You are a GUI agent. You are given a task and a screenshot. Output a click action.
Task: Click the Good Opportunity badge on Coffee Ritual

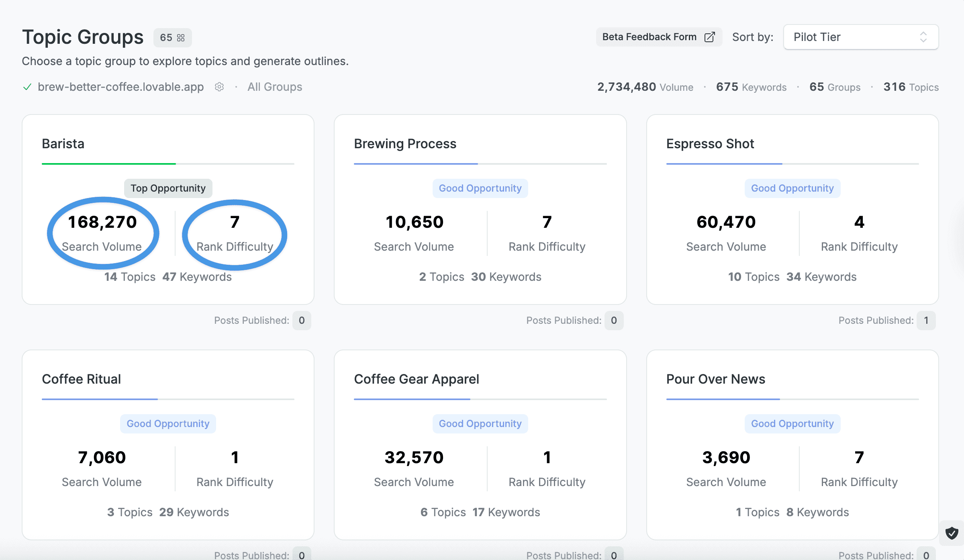tap(168, 424)
